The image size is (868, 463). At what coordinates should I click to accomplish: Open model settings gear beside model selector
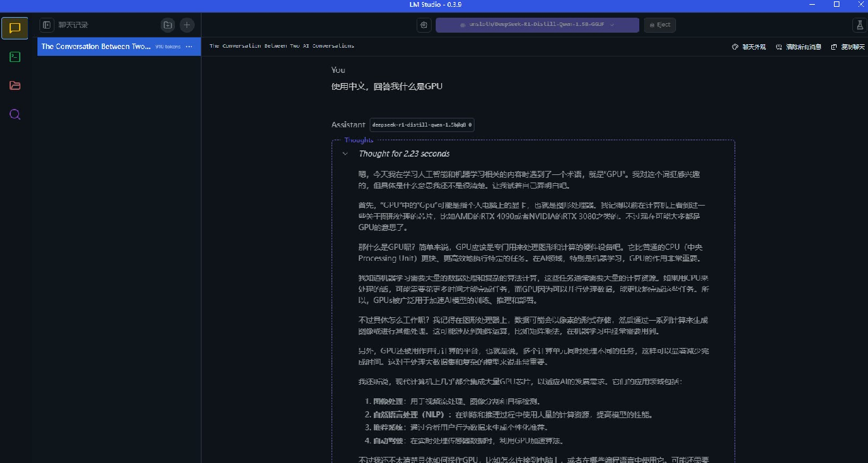click(424, 25)
